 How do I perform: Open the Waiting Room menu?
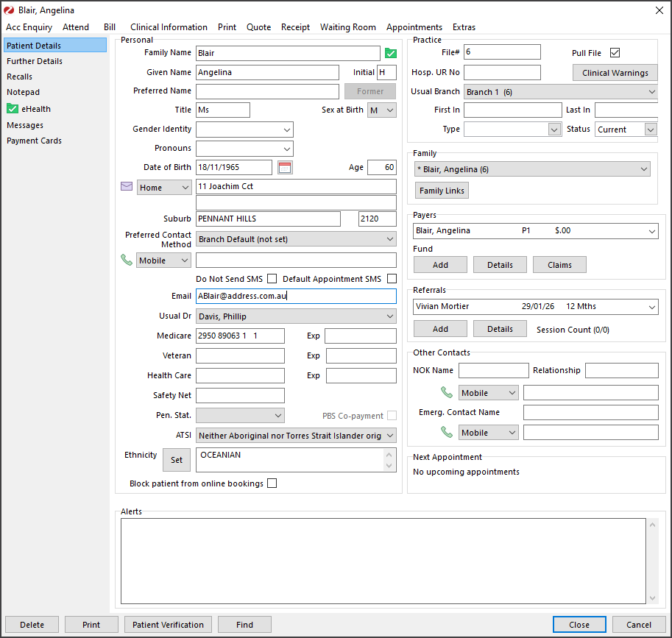(347, 27)
